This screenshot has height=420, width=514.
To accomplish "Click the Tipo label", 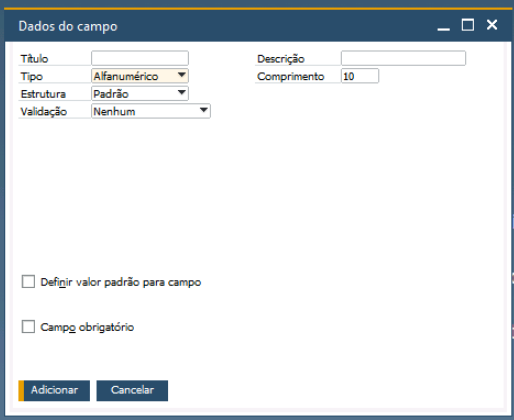I will tap(32, 77).
